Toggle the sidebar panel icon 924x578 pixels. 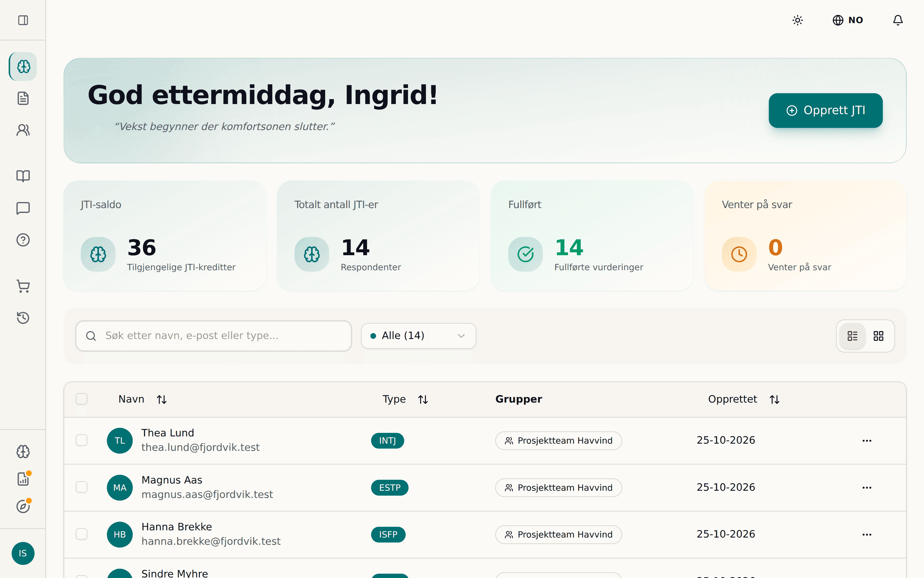point(23,20)
